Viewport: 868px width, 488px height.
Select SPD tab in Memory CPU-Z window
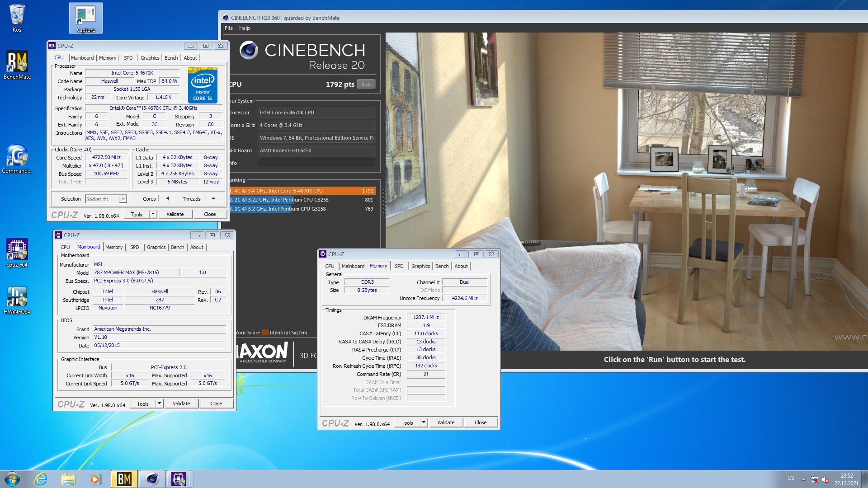pos(399,266)
